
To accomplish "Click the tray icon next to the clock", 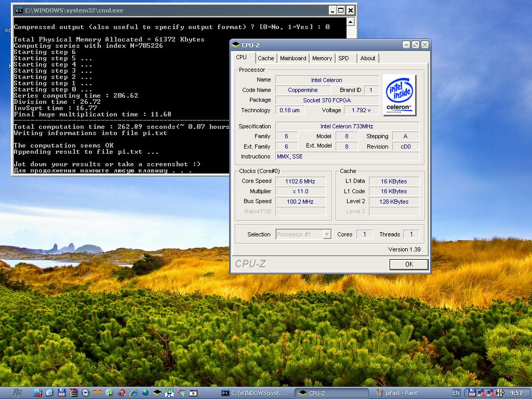I will [500, 393].
